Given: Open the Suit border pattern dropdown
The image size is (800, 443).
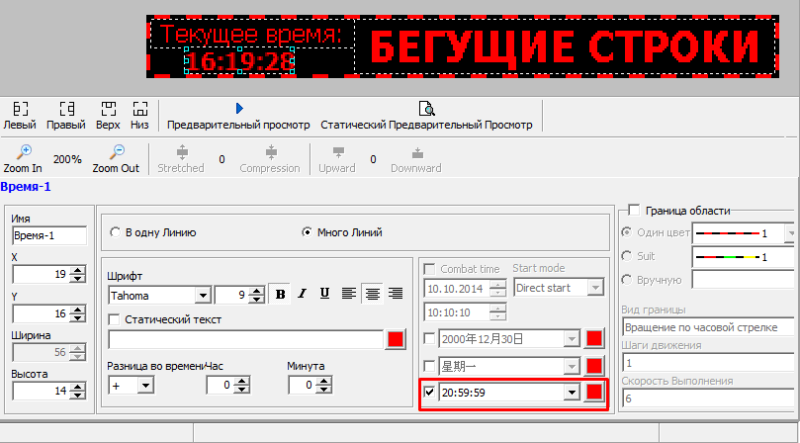Looking at the screenshot, I should (745, 257).
